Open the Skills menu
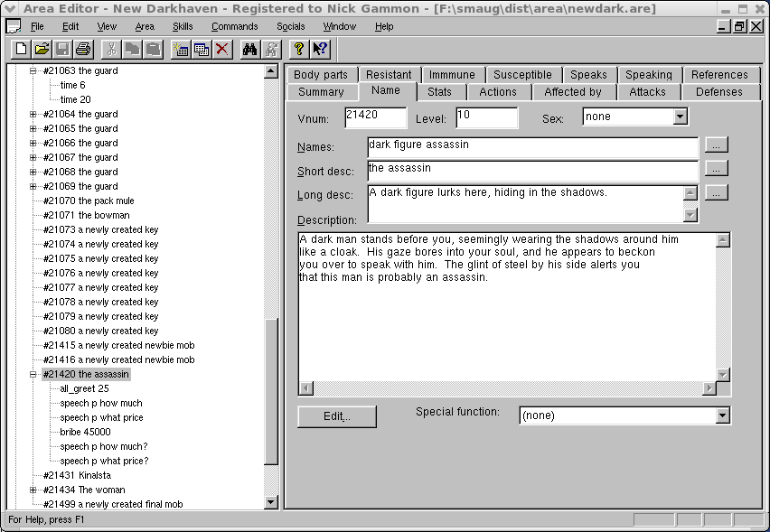This screenshot has width=770, height=532. click(x=183, y=26)
